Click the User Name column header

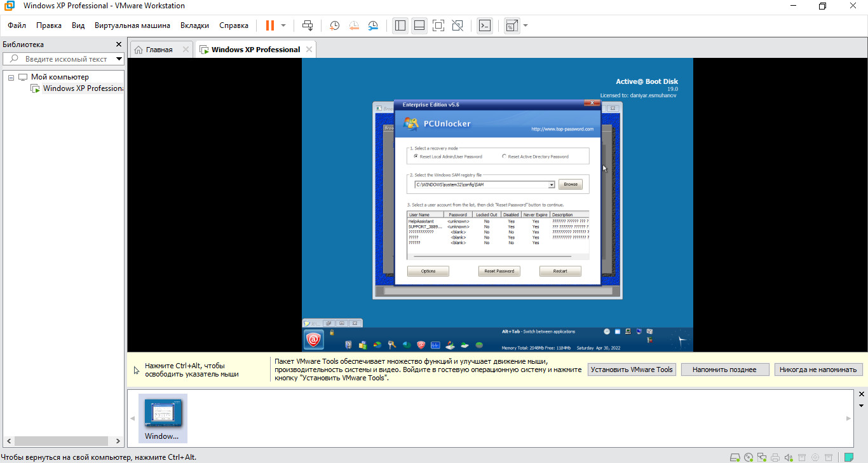424,215
